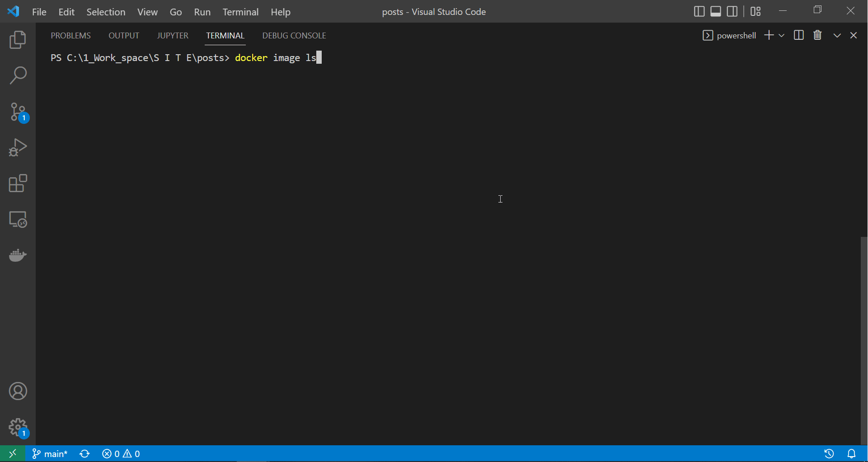Kill the active terminal
868x462 pixels.
817,35
